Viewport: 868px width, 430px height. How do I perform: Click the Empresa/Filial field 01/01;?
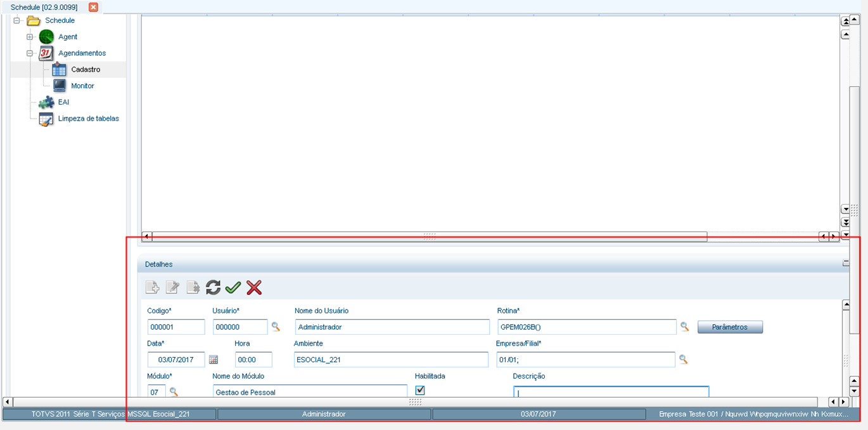click(586, 359)
